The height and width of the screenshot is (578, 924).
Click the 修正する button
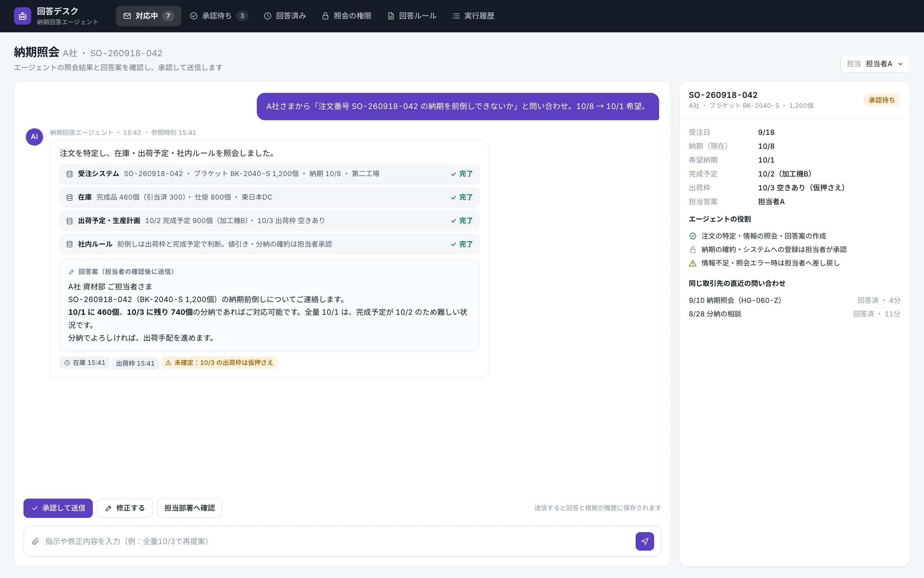click(x=125, y=508)
